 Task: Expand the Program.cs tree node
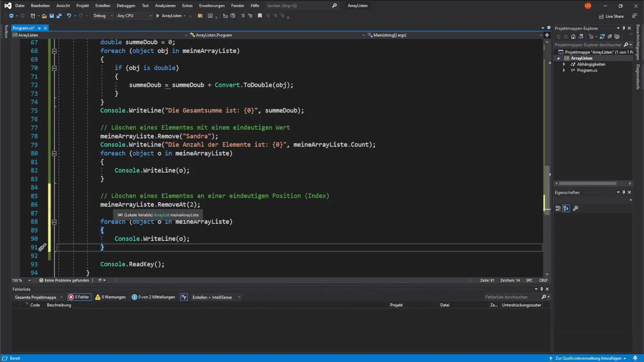pyautogui.click(x=564, y=70)
